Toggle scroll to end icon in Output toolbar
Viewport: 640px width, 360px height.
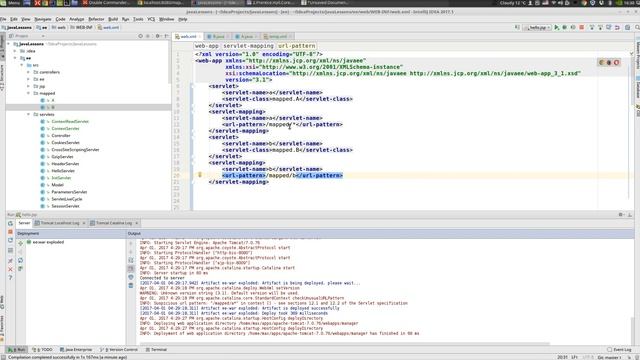(131, 269)
